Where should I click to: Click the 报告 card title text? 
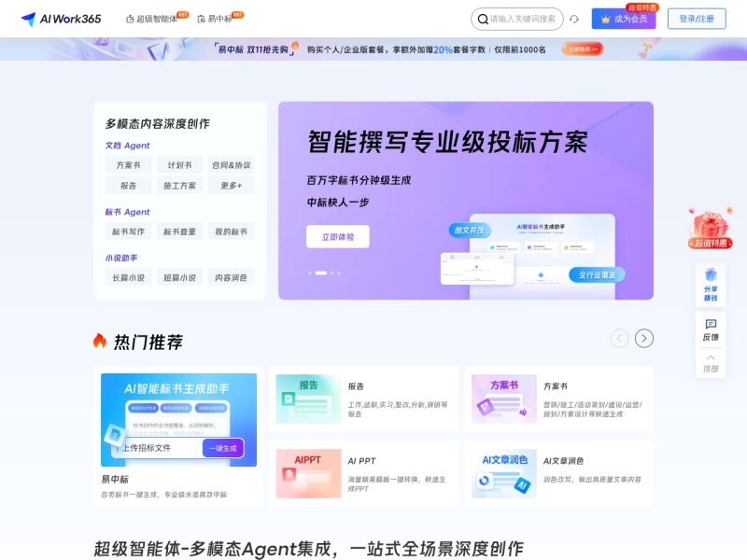click(356, 386)
